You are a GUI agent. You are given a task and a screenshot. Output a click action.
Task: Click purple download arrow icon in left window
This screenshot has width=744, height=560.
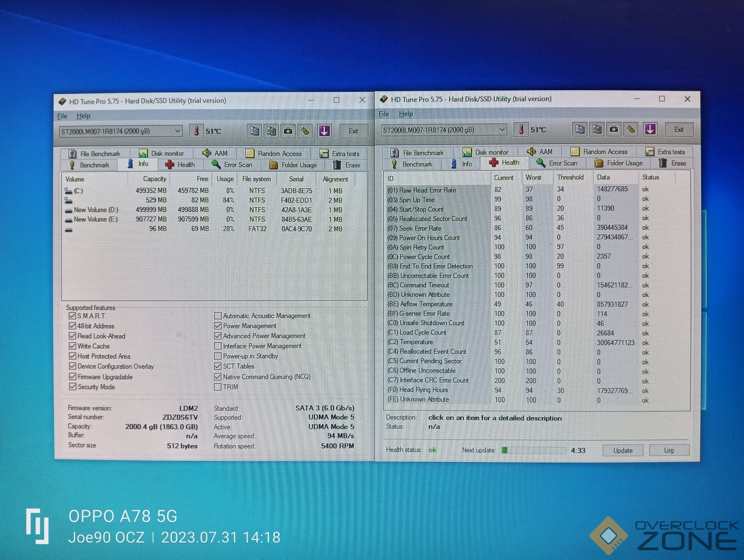click(324, 131)
